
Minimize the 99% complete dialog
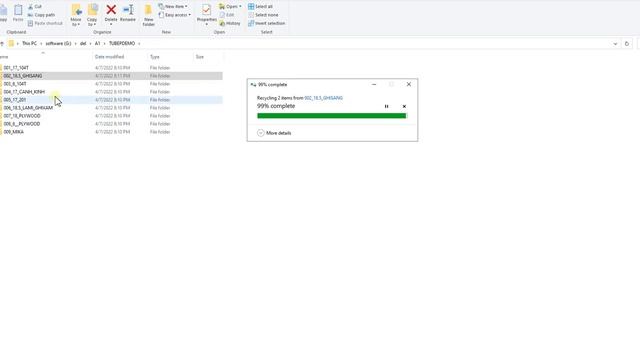point(374,84)
